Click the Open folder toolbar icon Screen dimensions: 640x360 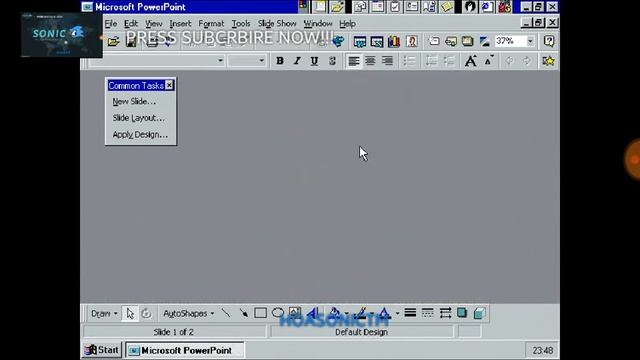pos(113,41)
